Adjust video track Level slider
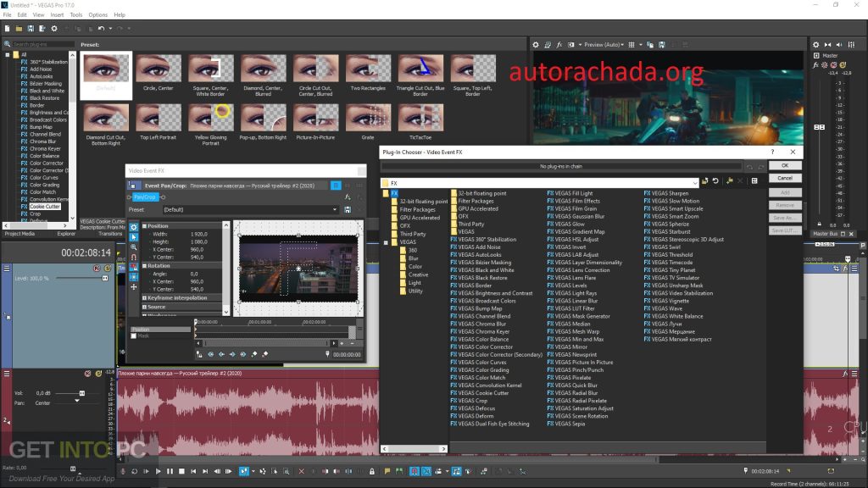 (104, 278)
